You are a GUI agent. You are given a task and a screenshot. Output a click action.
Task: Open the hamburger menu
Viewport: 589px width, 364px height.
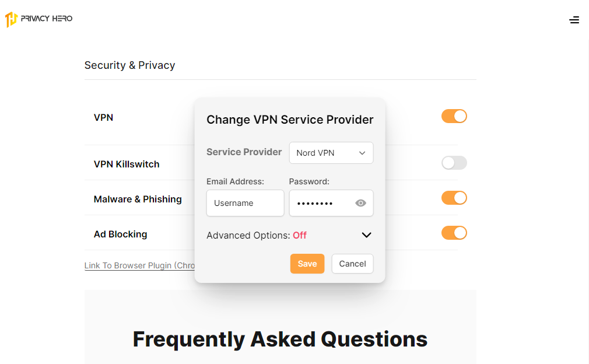pos(574,19)
